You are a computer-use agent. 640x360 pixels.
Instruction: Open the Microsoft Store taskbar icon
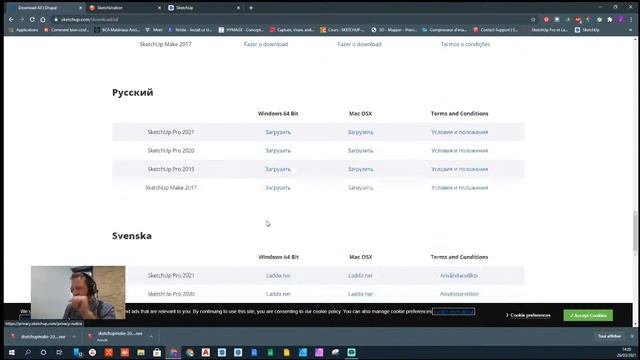157,352
